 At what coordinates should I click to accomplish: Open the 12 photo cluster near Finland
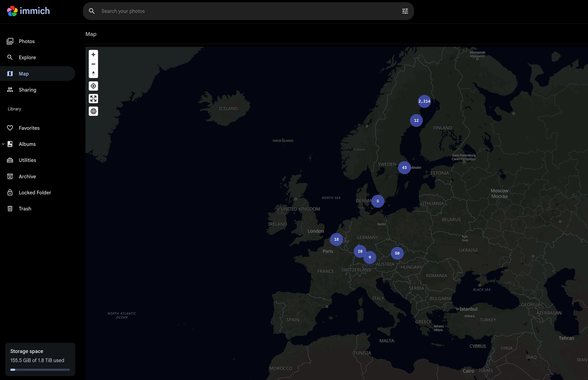[416, 120]
